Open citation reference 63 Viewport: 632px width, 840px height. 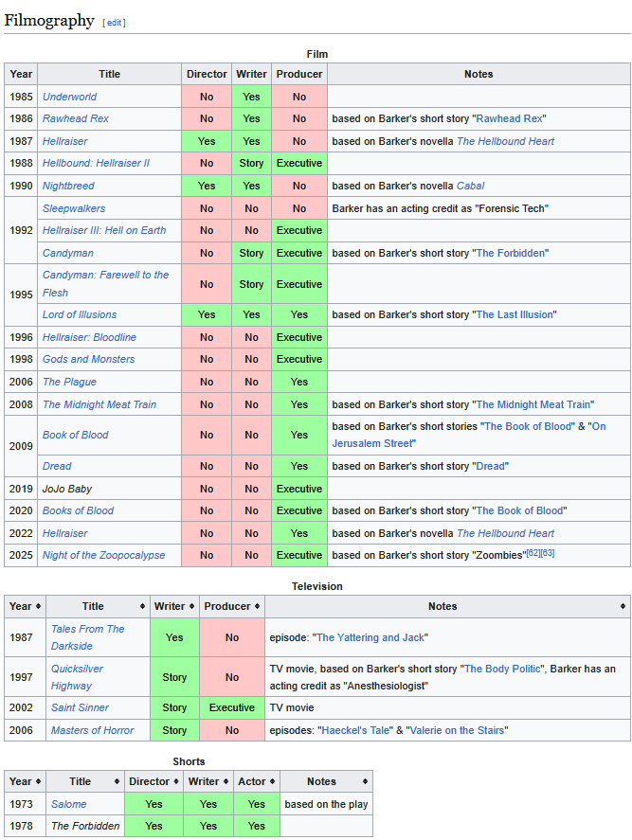click(548, 553)
